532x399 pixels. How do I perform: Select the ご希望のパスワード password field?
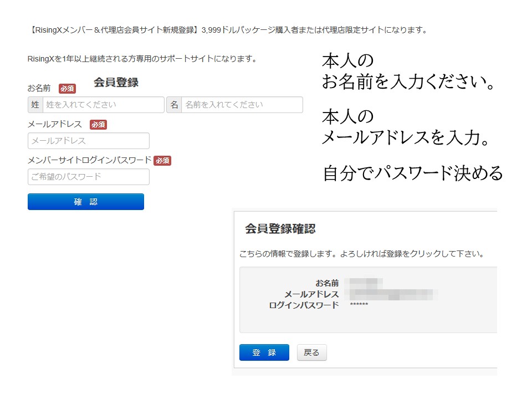click(89, 177)
